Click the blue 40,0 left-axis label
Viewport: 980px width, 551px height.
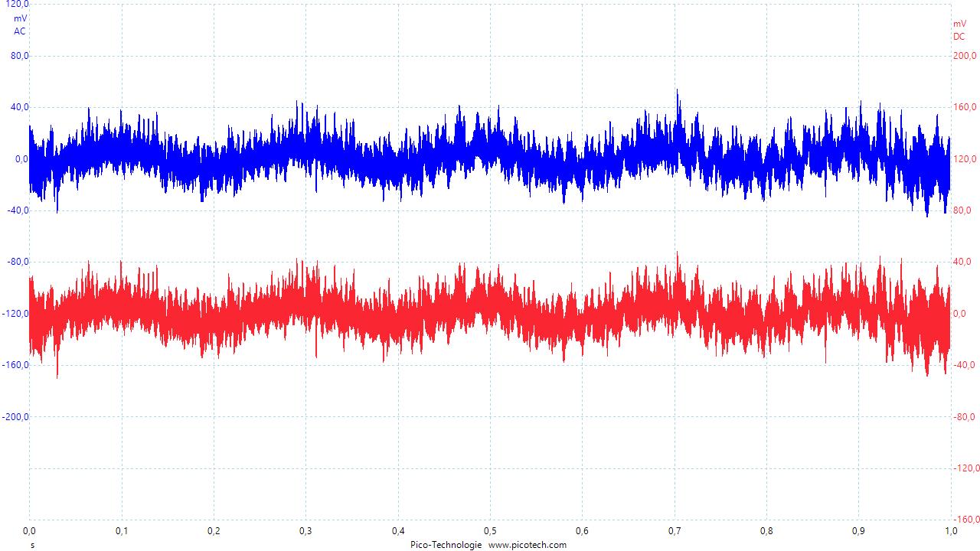point(19,107)
